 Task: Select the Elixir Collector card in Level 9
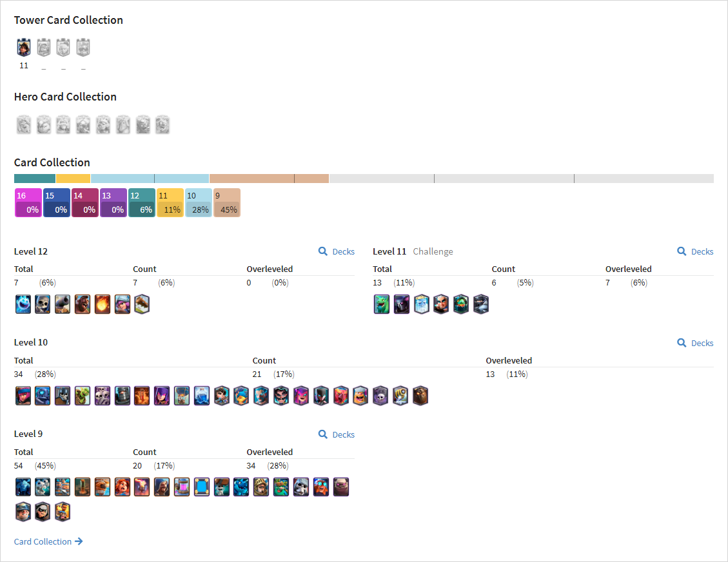tap(182, 487)
